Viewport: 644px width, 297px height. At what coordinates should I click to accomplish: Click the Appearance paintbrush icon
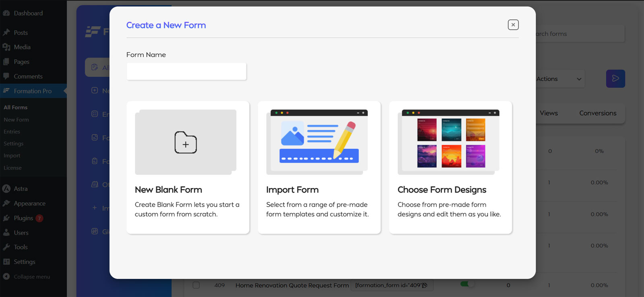pos(6,203)
